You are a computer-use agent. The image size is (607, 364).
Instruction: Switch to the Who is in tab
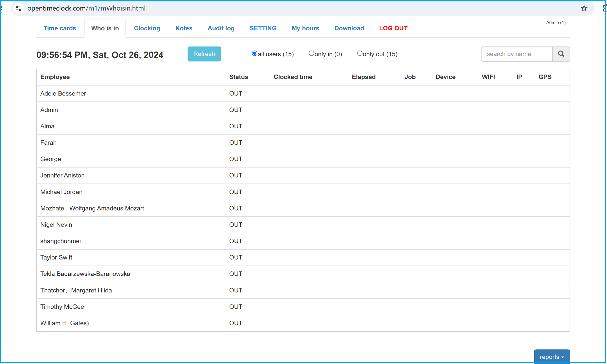(x=105, y=28)
